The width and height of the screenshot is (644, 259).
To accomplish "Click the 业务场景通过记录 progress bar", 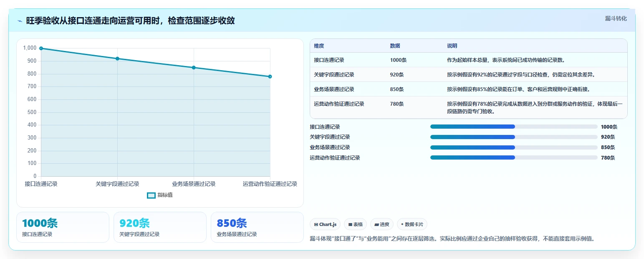I will [514, 147].
